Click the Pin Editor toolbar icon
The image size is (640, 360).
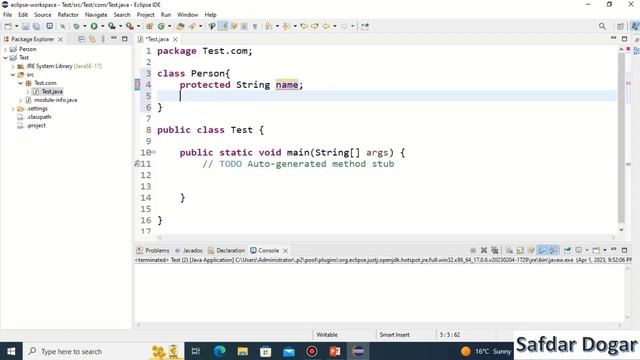point(364,26)
